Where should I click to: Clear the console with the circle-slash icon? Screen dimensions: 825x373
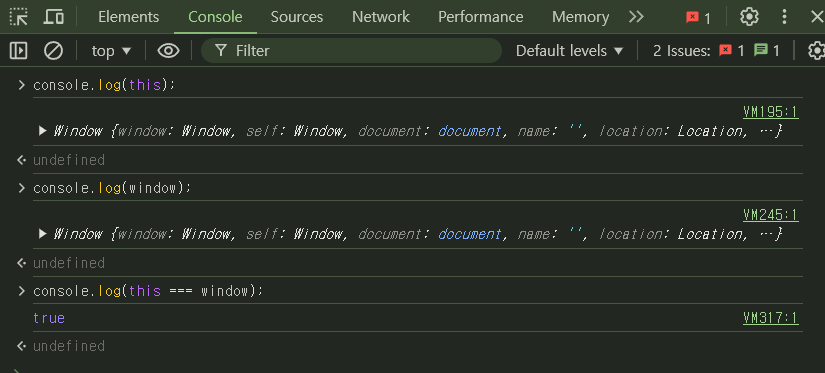point(53,51)
